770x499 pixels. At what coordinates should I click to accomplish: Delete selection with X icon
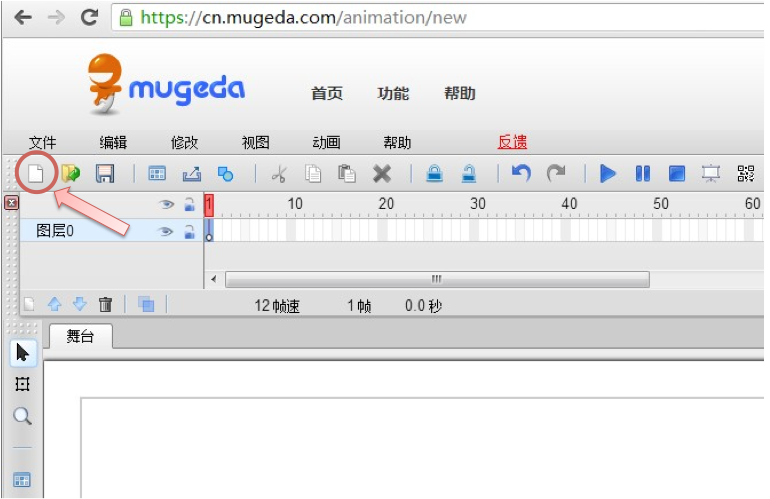[x=382, y=174]
